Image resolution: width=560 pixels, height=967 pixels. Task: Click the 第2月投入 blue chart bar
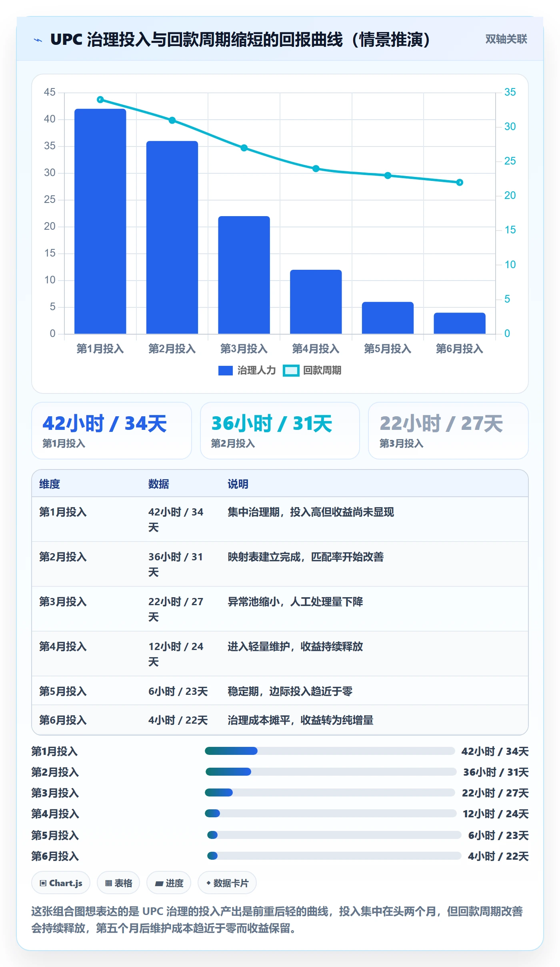coord(172,237)
